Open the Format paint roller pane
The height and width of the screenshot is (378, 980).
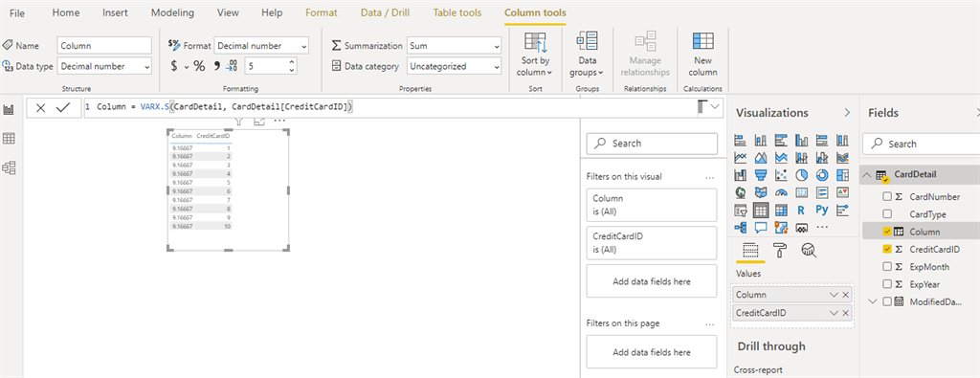pos(780,251)
